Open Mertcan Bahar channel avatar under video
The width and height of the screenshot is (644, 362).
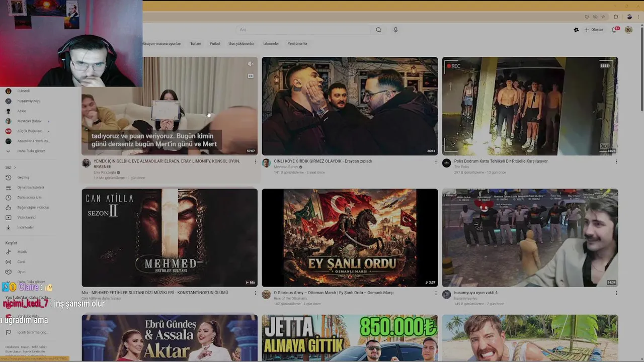click(x=266, y=163)
